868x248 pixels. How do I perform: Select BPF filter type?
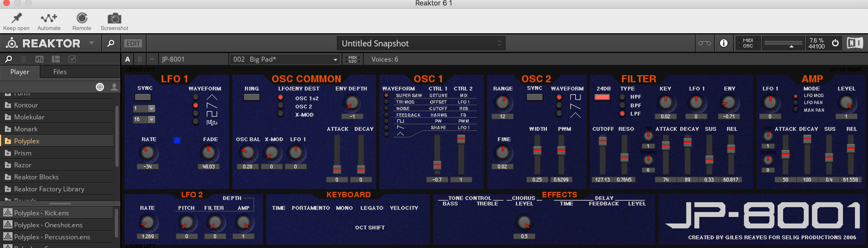(x=622, y=105)
